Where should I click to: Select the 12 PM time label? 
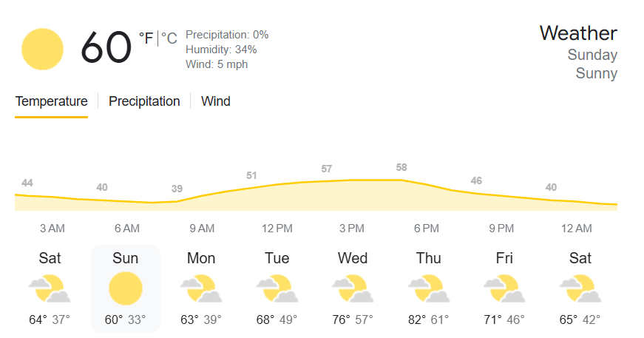pos(277,229)
